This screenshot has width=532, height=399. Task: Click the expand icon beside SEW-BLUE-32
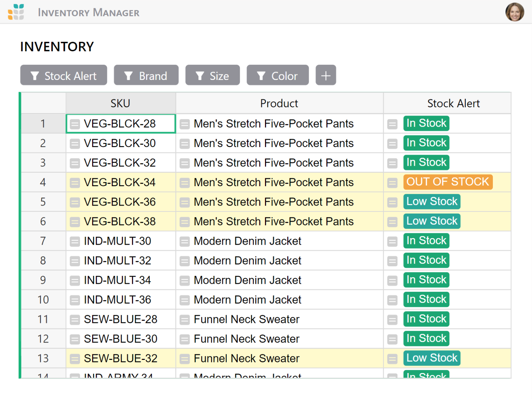[75, 359]
